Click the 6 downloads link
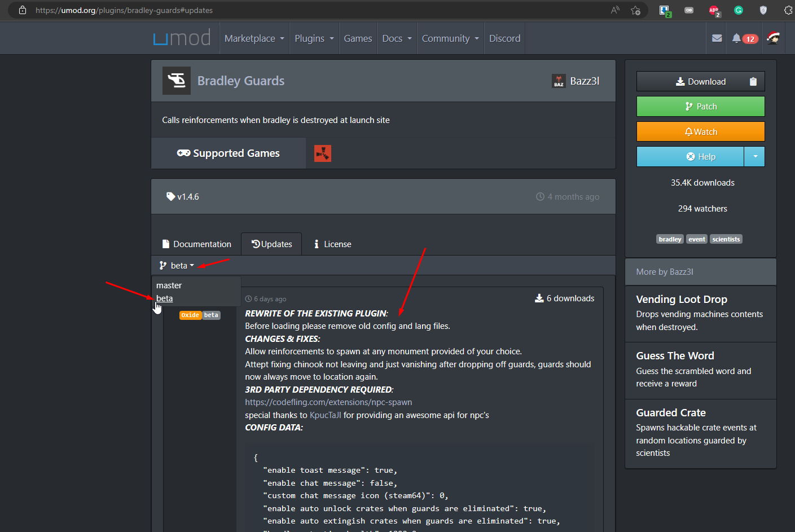 click(565, 298)
